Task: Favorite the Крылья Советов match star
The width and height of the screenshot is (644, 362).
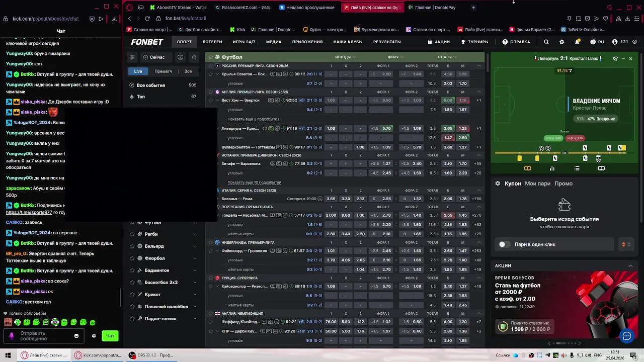Action: point(211,74)
